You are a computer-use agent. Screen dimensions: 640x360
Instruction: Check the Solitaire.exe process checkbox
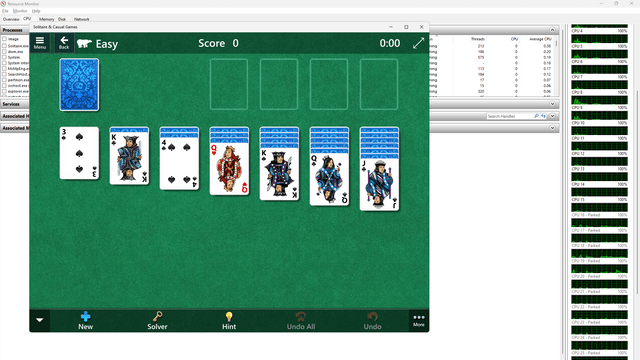[x=4, y=46]
